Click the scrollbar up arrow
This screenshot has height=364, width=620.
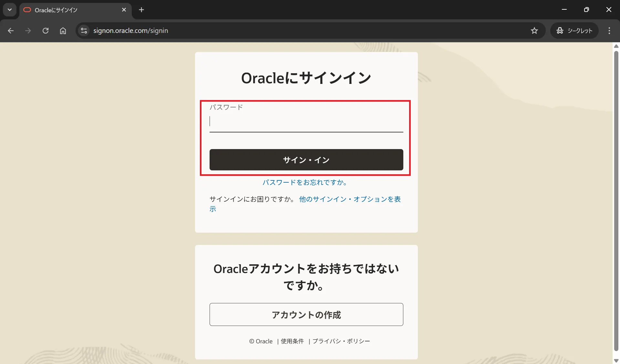coord(616,46)
